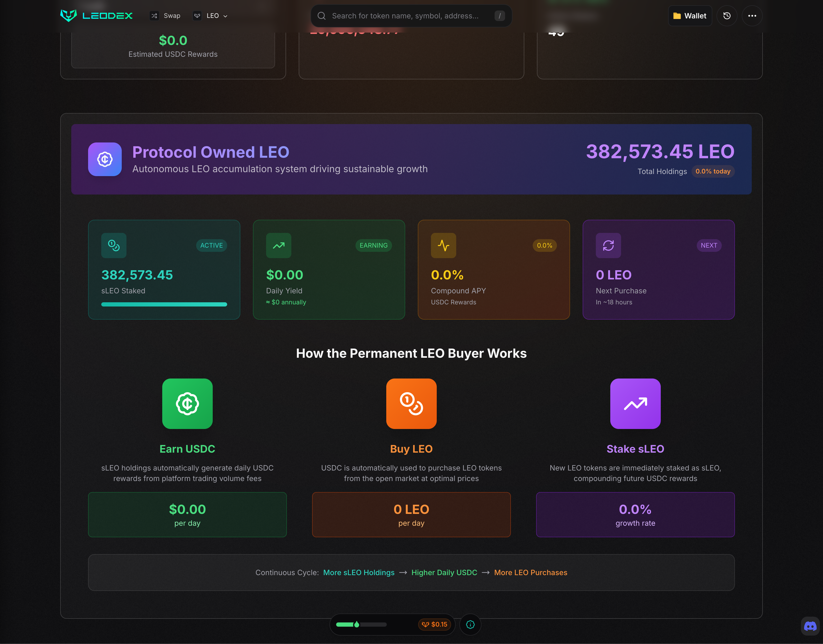The image size is (823, 644).
Task: Click the More LEO Purchases text
Action: [530, 572]
